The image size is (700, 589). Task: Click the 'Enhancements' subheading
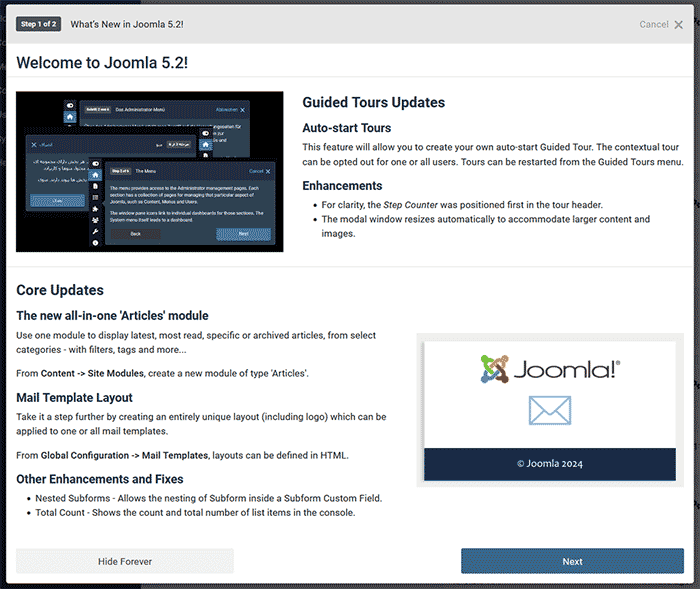point(342,186)
